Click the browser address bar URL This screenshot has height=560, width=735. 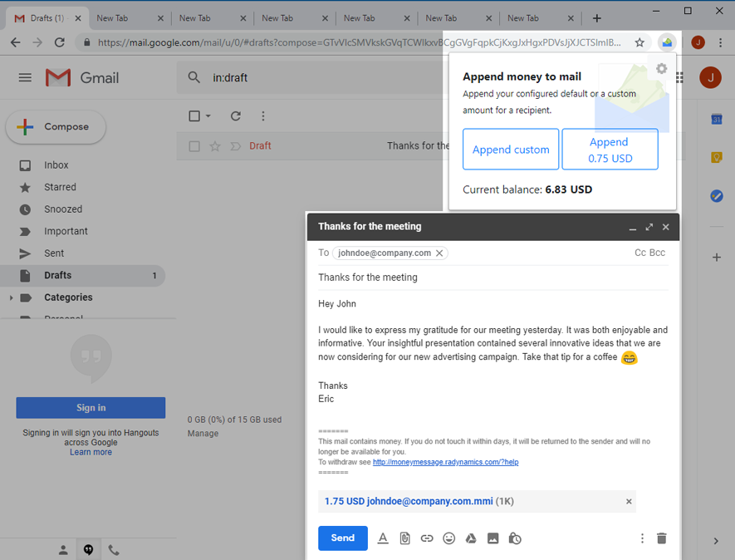359,42
